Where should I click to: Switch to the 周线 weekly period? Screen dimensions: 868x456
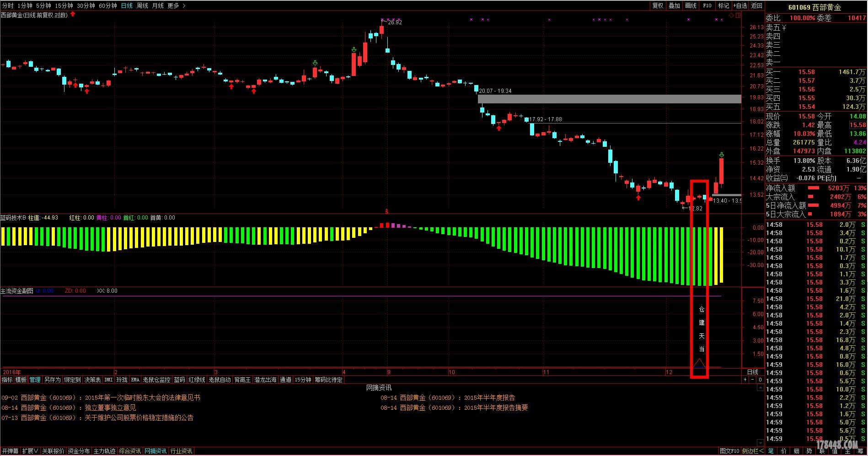[x=142, y=5]
